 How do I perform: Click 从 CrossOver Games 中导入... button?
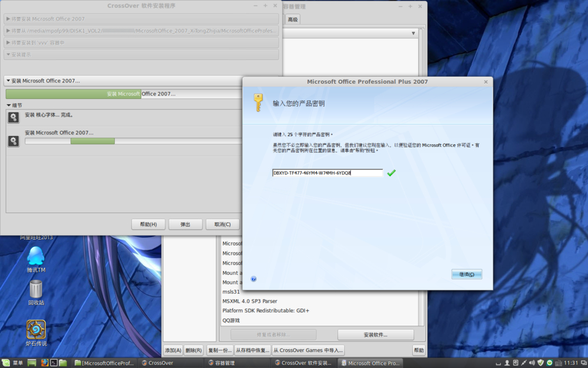click(308, 350)
